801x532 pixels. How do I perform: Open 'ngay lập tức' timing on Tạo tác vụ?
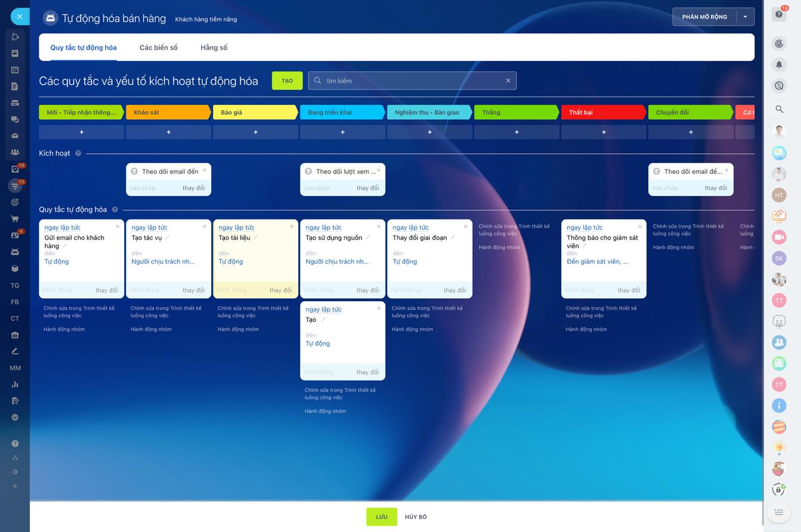click(x=149, y=227)
